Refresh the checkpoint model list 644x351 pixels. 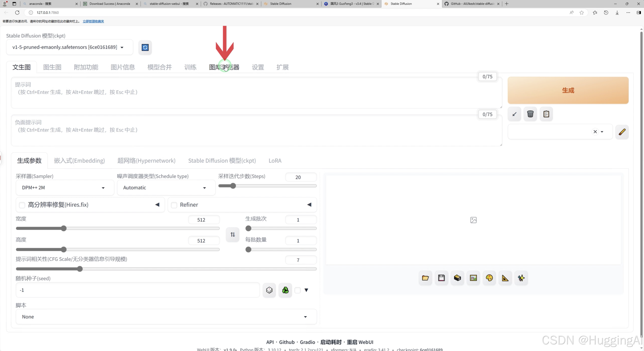[x=145, y=47]
